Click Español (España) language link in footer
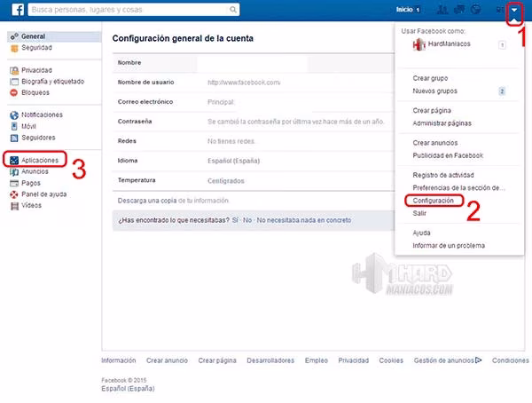The height and width of the screenshot is (403, 532). (128, 389)
